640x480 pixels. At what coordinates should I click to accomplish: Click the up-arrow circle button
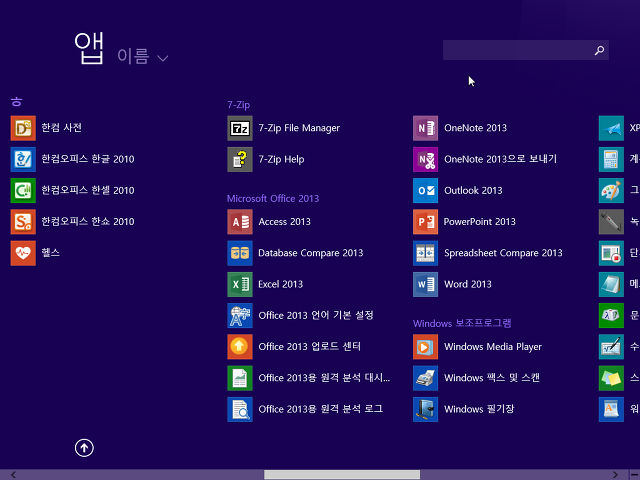(x=84, y=448)
